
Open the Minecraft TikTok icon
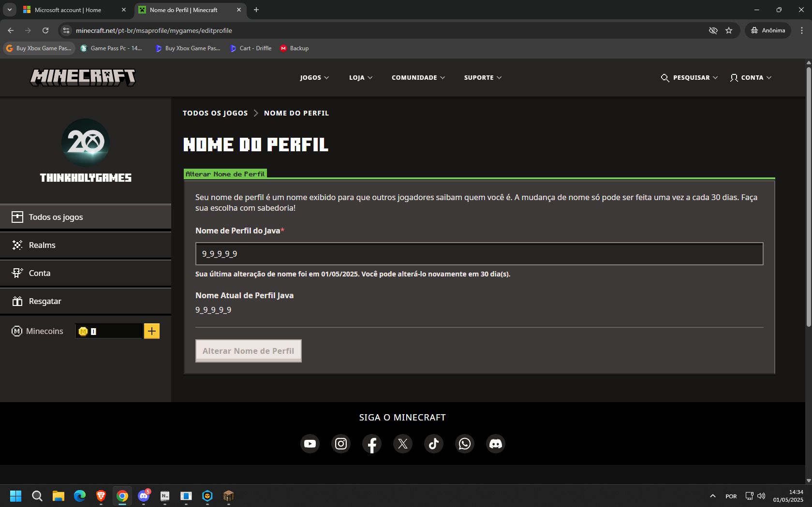pos(434,444)
